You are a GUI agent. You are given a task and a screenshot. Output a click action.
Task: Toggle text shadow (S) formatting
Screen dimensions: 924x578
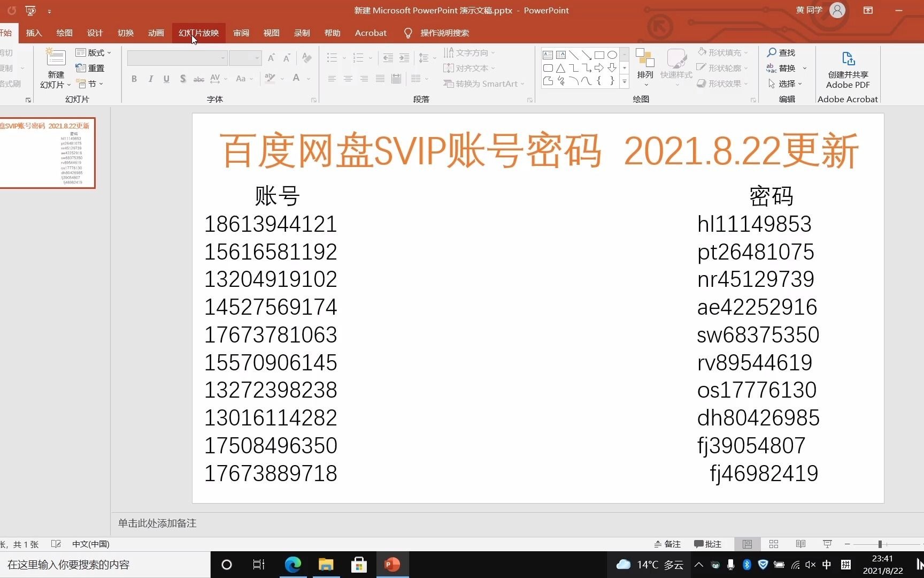tap(183, 79)
